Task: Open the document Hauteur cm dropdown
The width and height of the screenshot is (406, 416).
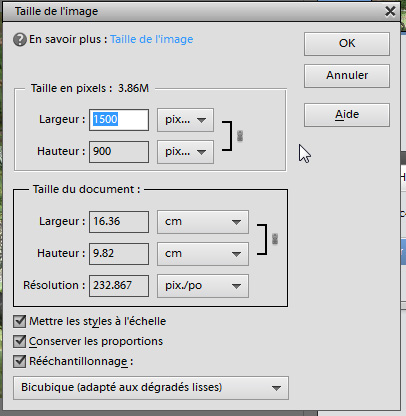Action: tap(203, 254)
